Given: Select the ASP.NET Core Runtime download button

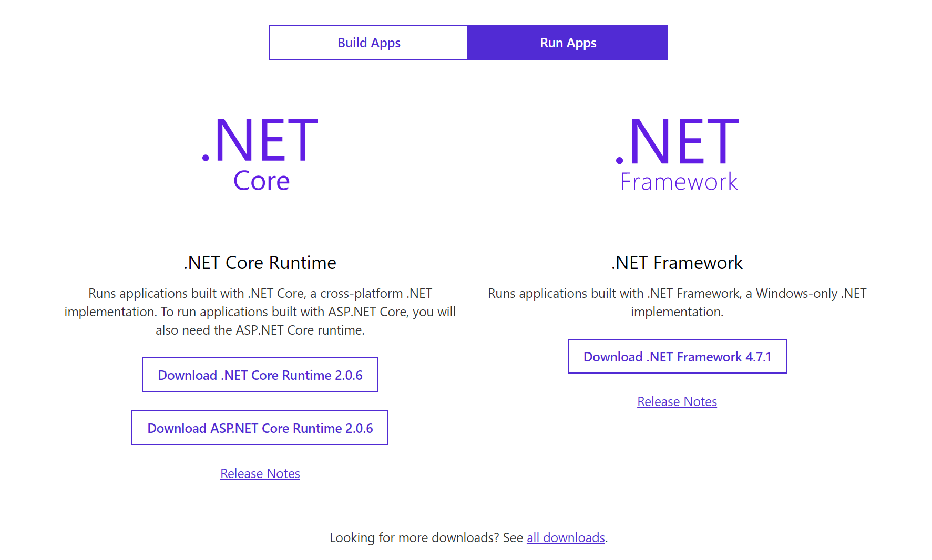Looking at the screenshot, I should point(260,428).
